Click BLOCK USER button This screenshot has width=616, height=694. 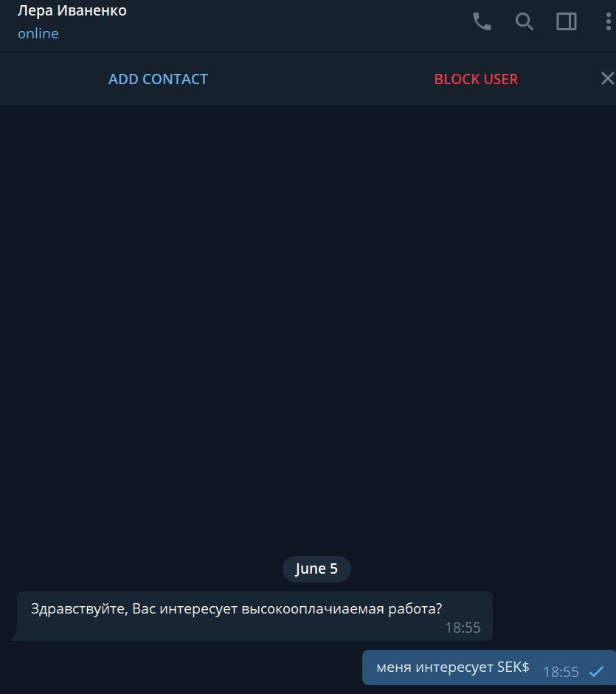[476, 79]
